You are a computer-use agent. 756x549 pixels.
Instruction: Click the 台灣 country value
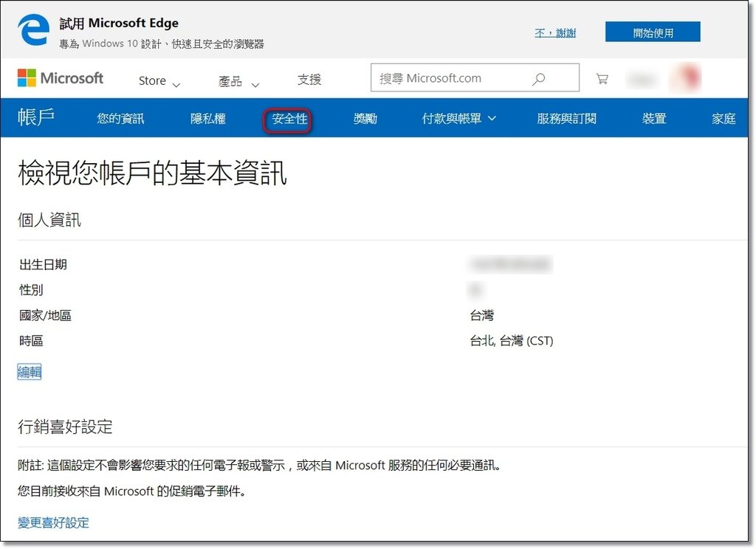point(481,315)
